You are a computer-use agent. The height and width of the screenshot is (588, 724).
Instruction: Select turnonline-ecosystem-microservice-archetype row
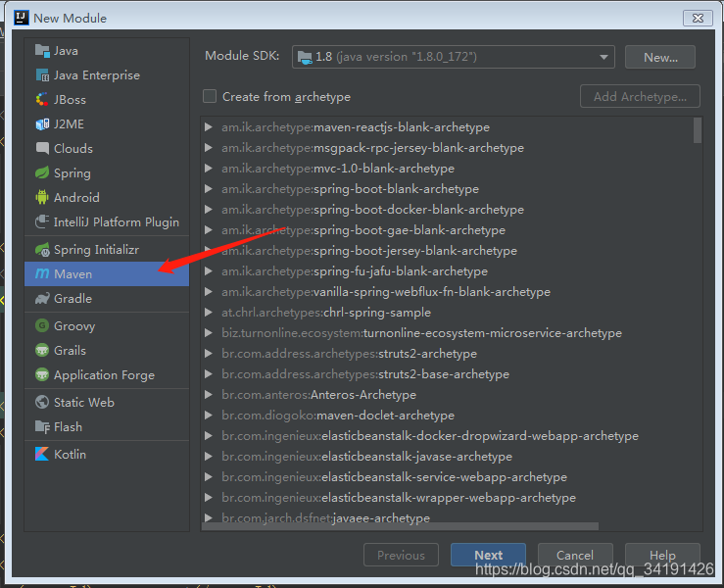point(447,333)
